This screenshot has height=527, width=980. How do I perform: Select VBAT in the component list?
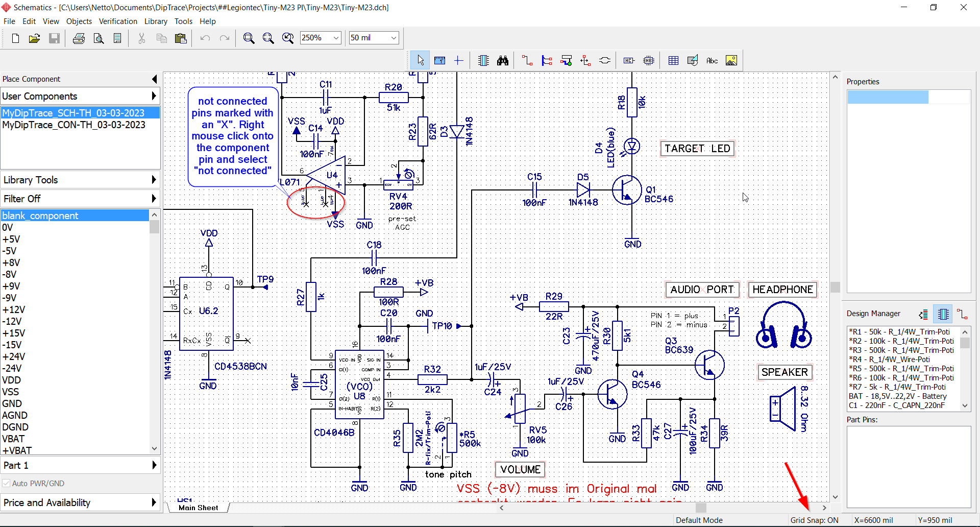pos(13,439)
